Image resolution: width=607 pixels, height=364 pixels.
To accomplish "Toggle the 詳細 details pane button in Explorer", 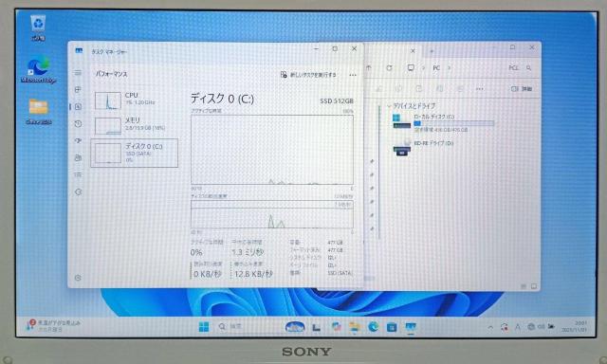I will coord(522,89).
